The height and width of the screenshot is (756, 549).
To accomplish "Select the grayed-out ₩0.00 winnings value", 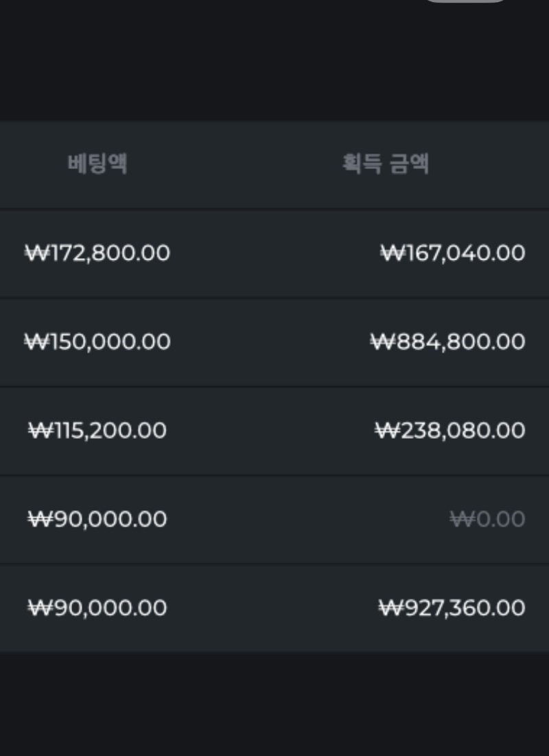I will click(x=488, y=519).
